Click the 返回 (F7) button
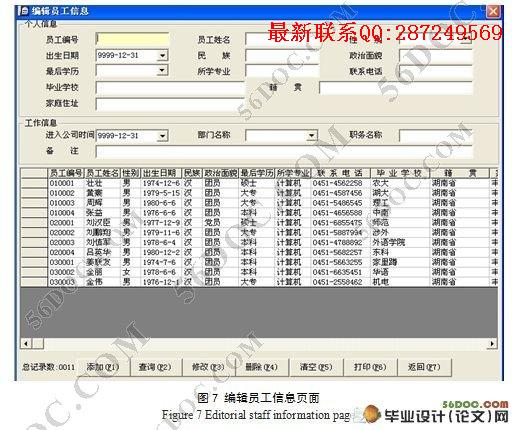 tap(424, 367)
